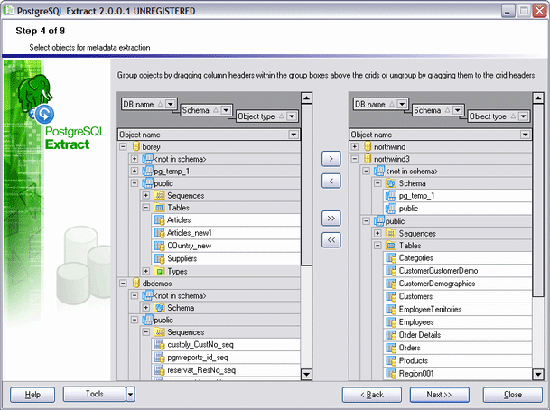Open the left Schema group filter dropdown
The width and height of the screenshot is (550, 410).
pyautogui.click(x=226, y=110)
